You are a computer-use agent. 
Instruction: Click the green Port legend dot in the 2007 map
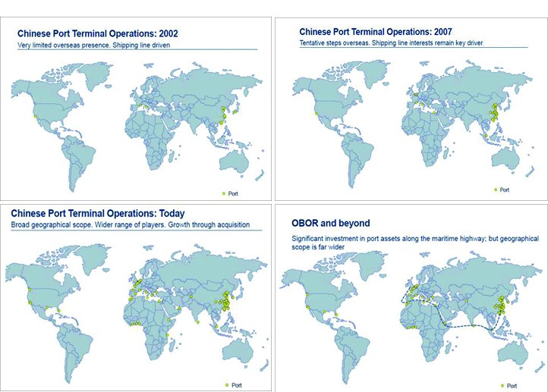(x=495, y=189)
